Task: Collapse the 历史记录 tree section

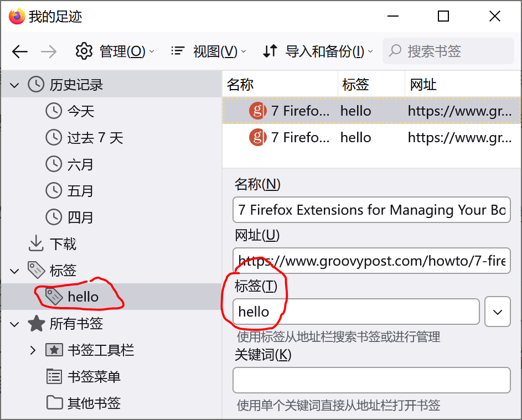Action: click(x=14, y=85)
